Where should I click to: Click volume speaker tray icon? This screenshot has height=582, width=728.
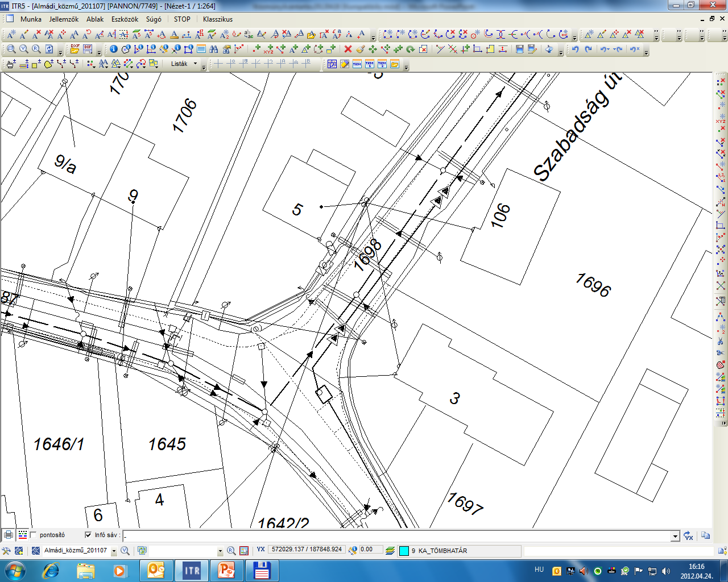(x=666, y=571)
